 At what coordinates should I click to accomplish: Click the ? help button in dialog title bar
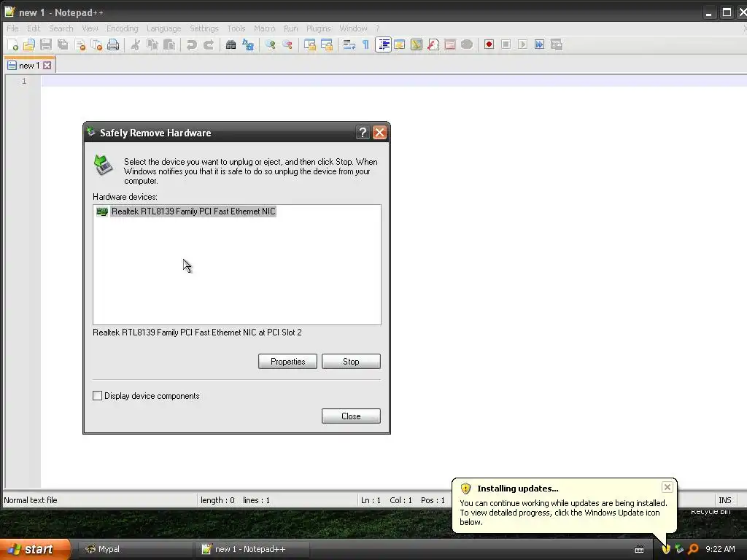coord(363,133)
